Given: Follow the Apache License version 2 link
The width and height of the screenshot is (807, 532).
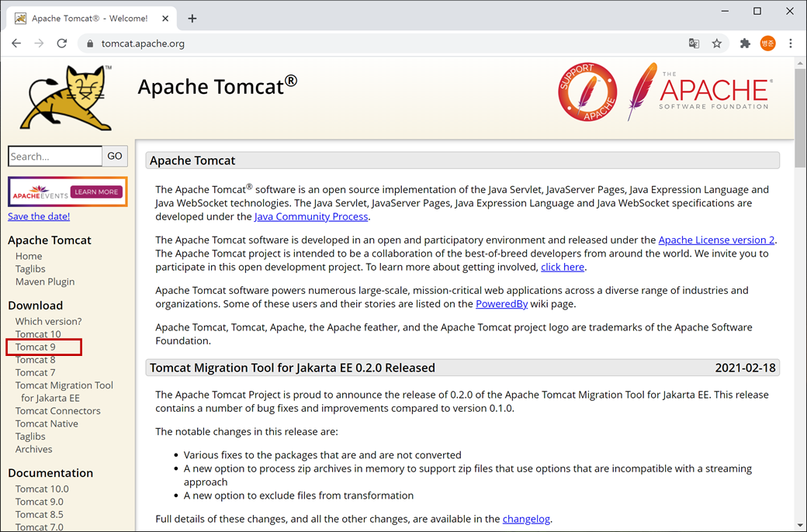Looking at the screenshot, I should pos(716,240).
